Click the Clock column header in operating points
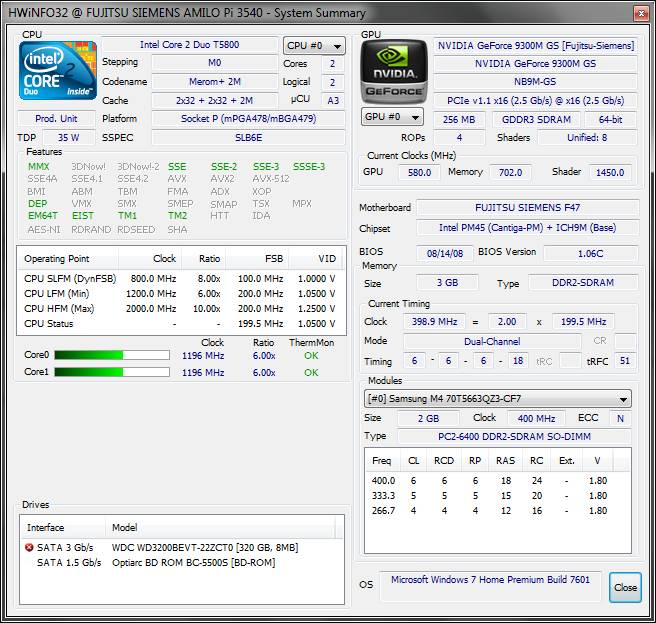656x623 pixels. (150, 259)
